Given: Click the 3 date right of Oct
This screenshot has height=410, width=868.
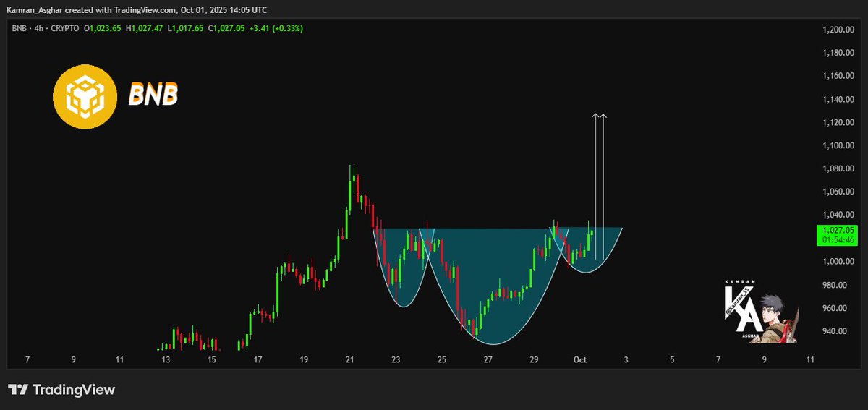Looking at the screenshot, I should [626, 359].
